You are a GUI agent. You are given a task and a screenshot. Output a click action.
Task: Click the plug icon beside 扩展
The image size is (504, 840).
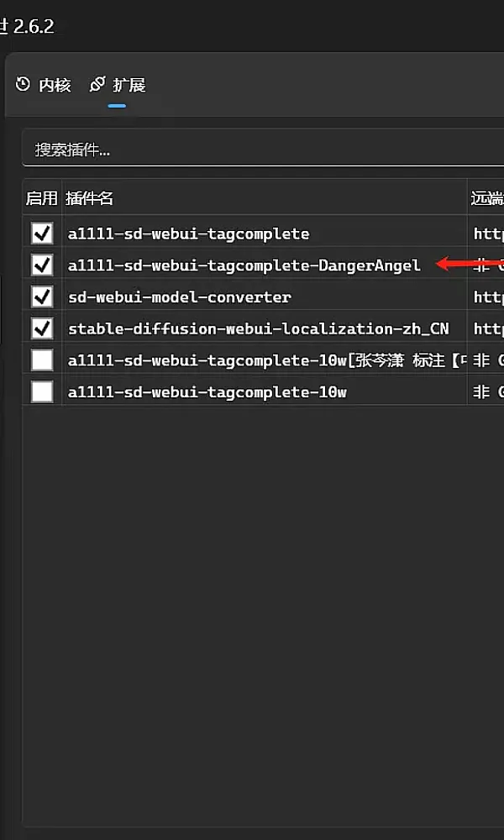coord(97,84)
